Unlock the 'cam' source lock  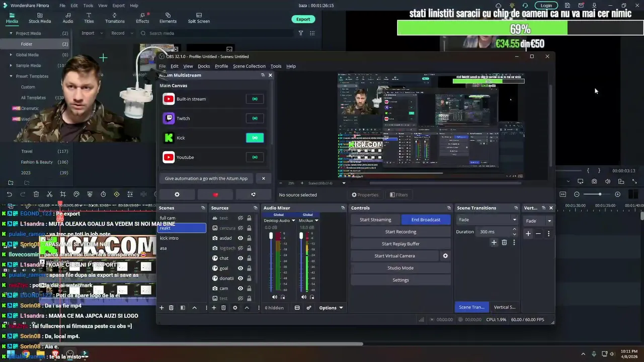click(x=249, y=289)
